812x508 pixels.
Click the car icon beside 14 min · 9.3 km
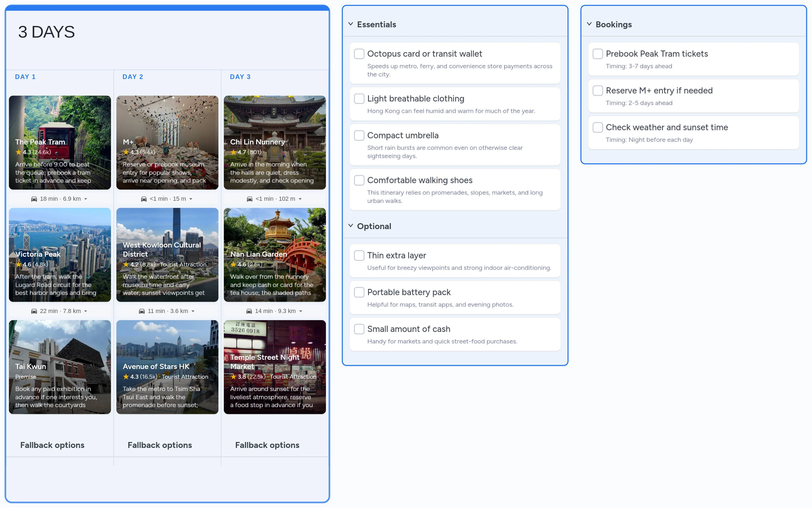[x=249, y=311]
